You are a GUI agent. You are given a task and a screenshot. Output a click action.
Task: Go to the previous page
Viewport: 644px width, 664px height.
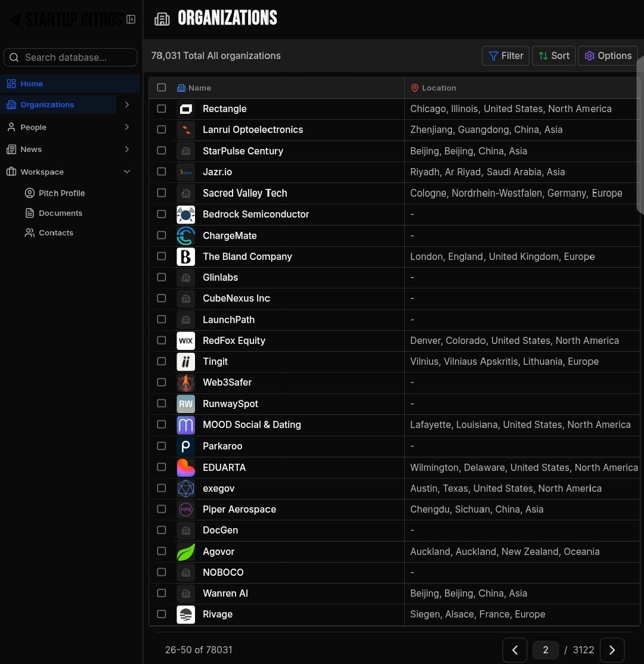click(x=515, y=650)
